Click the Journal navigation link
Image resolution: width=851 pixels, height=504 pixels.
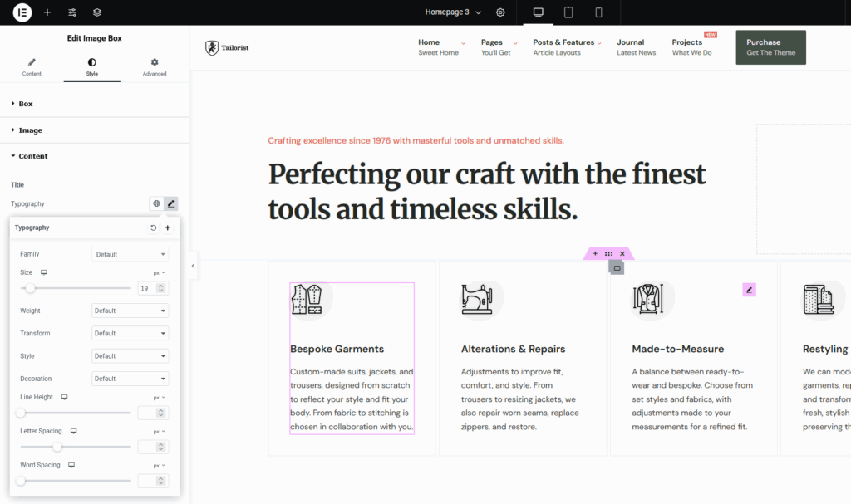(631, 42)
